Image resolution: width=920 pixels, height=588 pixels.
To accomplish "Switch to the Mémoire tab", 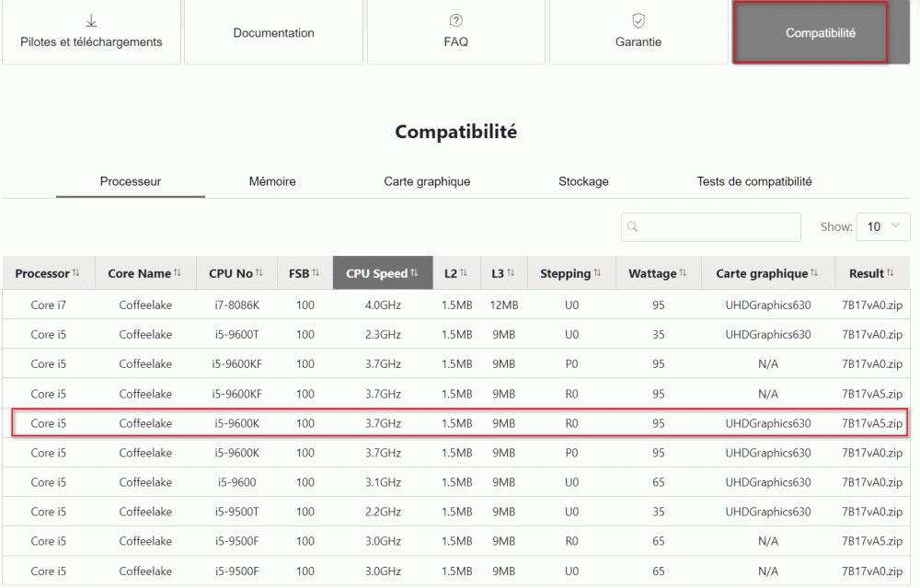I will (x=272, y=182).
